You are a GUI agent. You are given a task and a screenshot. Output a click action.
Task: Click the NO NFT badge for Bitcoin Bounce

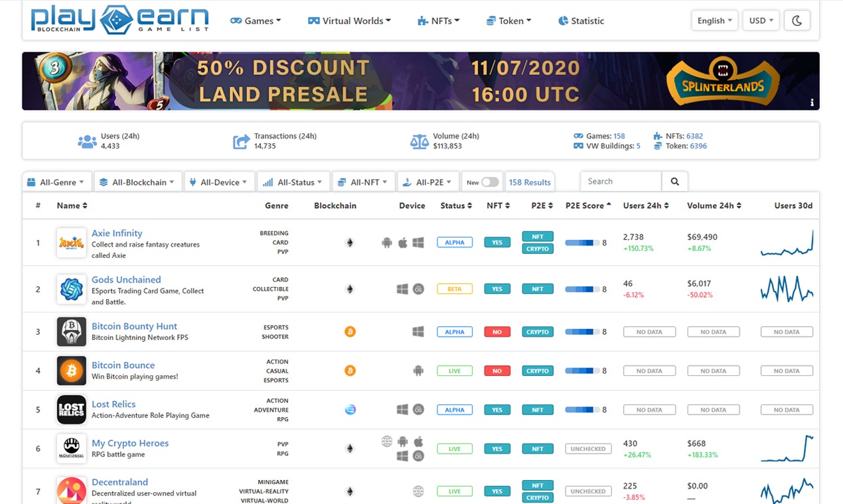click(x=497, y=371)
